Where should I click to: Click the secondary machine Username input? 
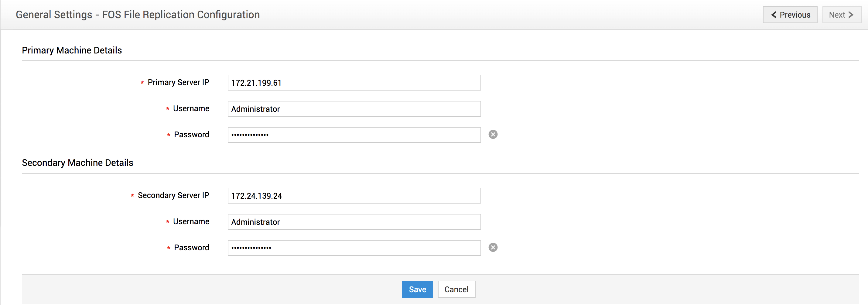point(354,222)
